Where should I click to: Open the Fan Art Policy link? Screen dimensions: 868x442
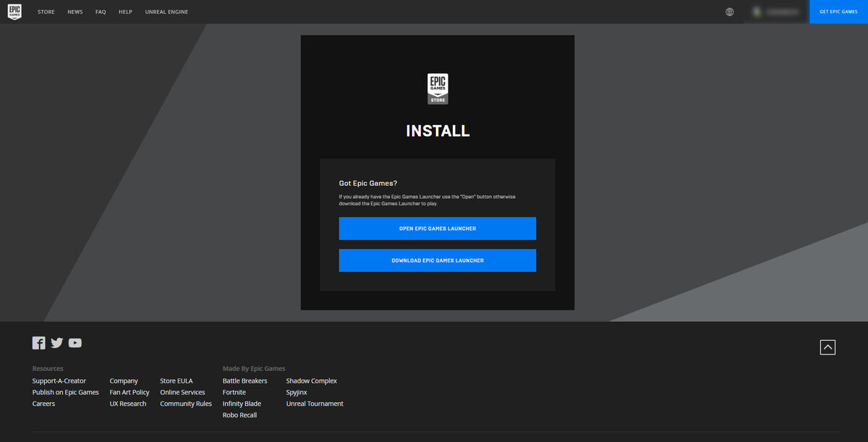129,392
